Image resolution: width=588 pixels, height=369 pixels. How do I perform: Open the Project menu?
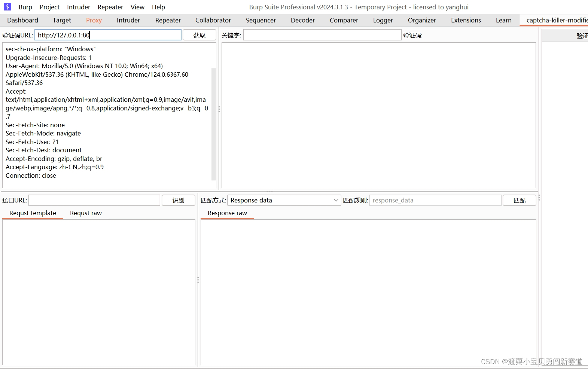pyautogui.click(x=50, y=7)
